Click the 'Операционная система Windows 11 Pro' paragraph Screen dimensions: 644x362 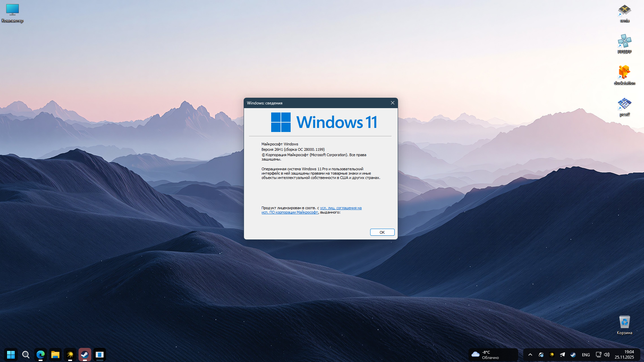tap(321, 173)
